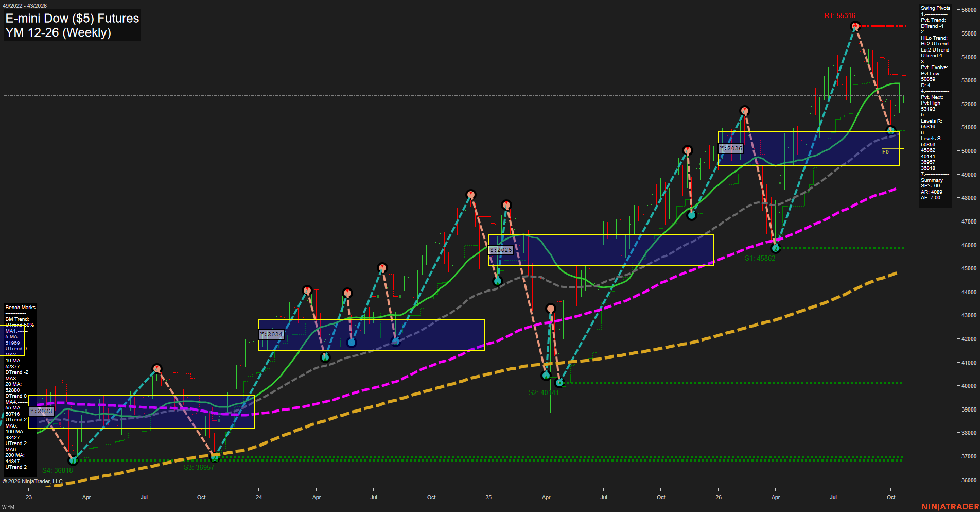
Task: Click the Pvt High 53193 value
Action: click(x=928, y=109)
